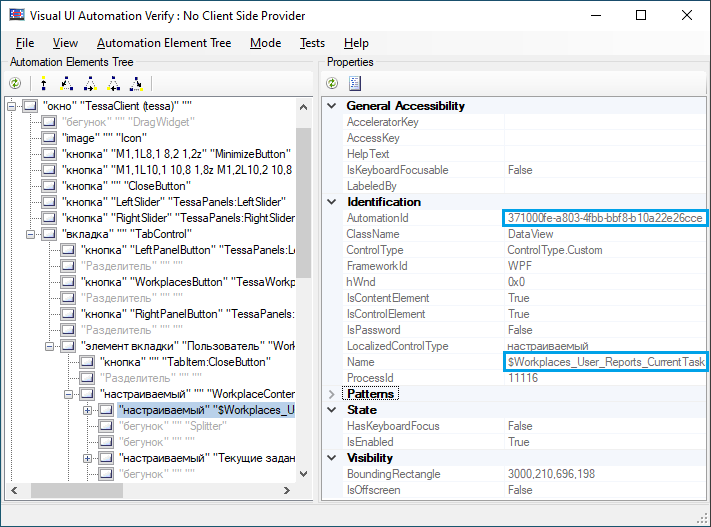Refresh the Properties pane using its icon

[334, 84]
